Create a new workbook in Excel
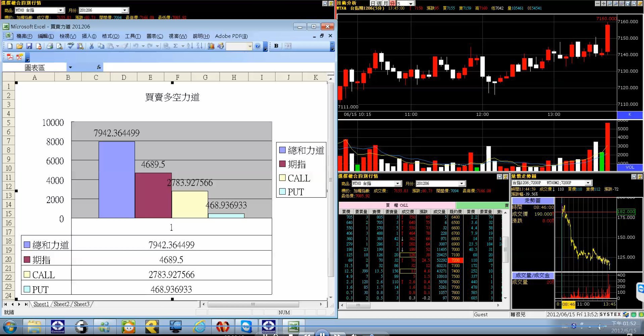Screen dimensions: 644x336 10,46
